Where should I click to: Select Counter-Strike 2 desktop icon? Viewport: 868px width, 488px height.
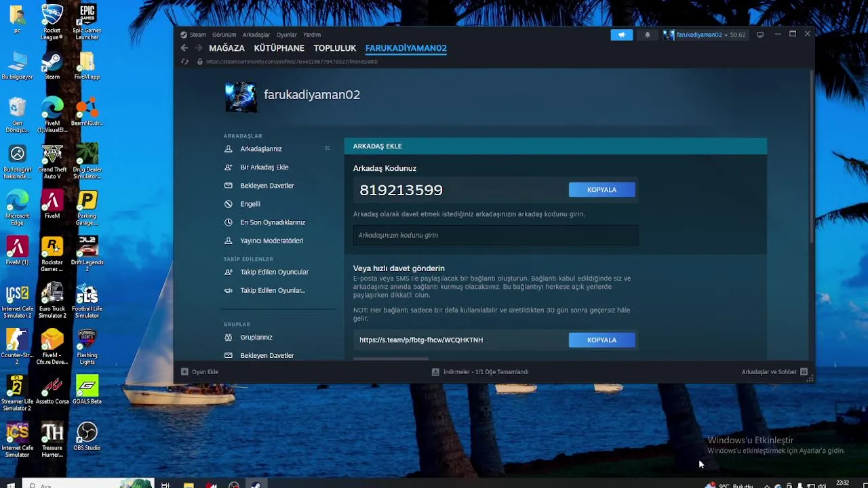tap(17, 346)
